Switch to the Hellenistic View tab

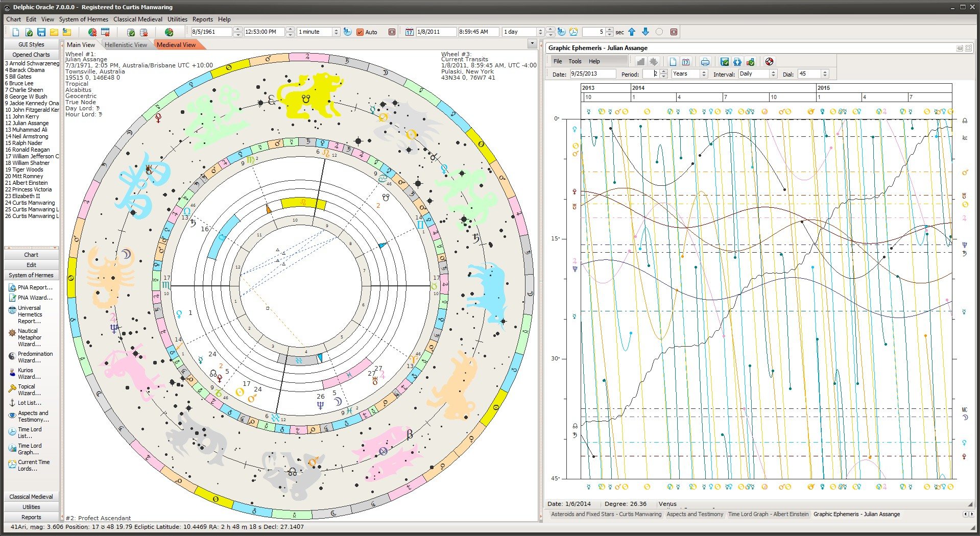(126, 45)
